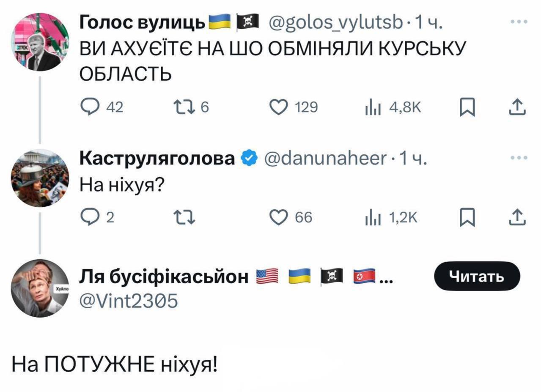The height and width of the screenshot is (392, 541).
Task: Open more options for Каструляголова reply
Action: pyautogui.click(x=519, y=158)
